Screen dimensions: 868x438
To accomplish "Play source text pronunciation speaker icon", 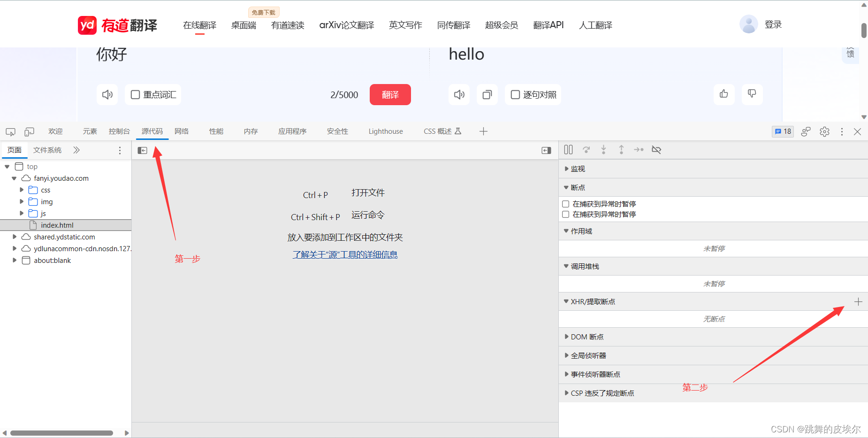I will tap(107, 94).
